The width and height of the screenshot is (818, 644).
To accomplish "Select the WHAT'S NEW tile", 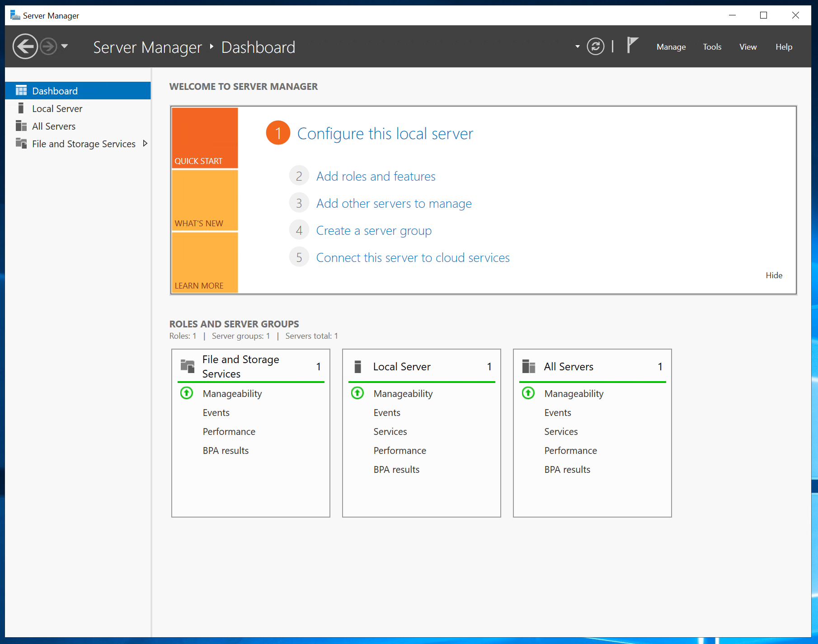I will (x=205, y=200).
